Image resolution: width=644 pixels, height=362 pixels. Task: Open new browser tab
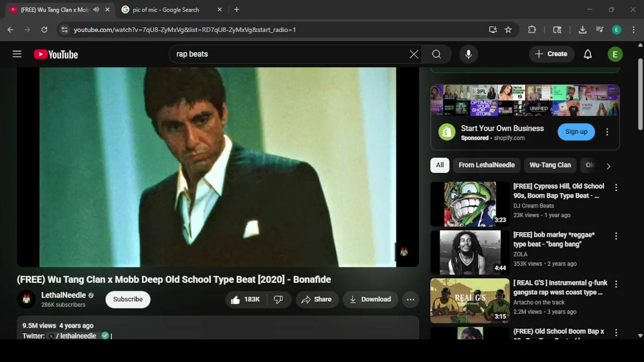tap(236, 10)
